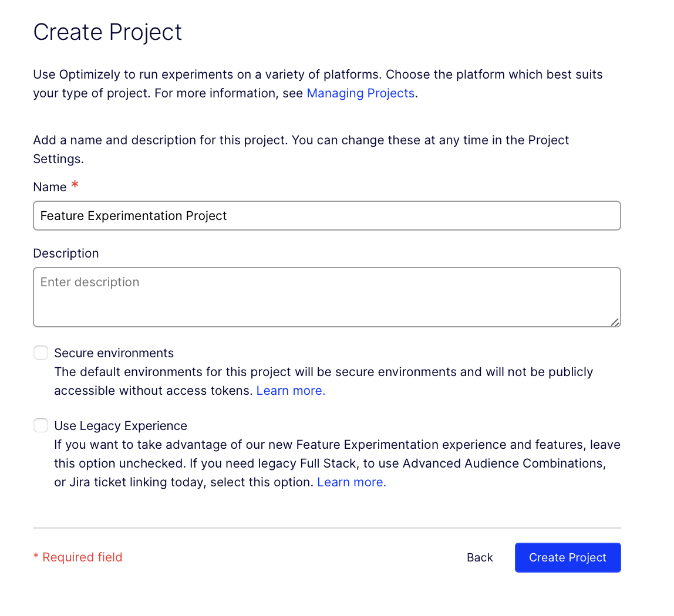The image size is (674, 616).
Task: Open the Managing Projects link
Action: (360, 93)
